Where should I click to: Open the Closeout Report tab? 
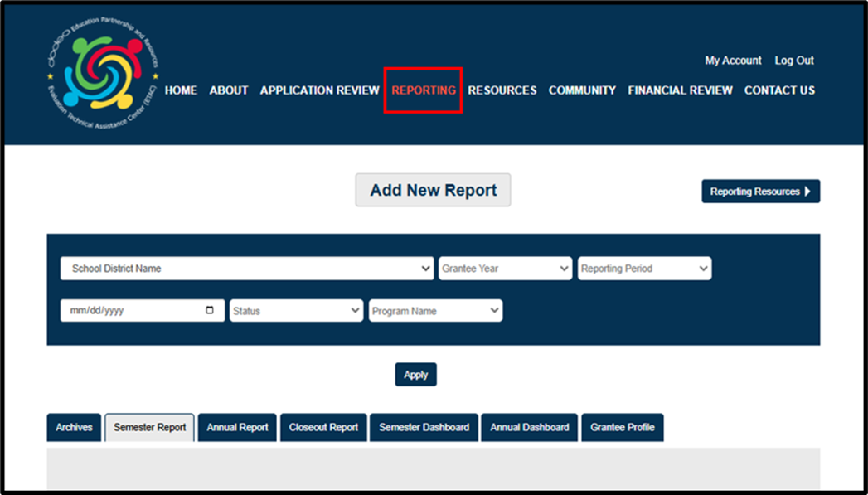tap(323, 428)
